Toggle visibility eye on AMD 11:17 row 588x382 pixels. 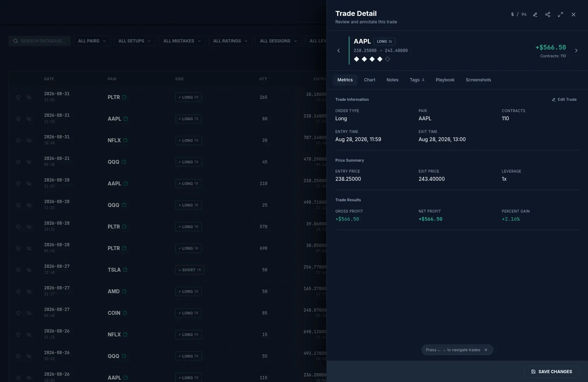tap(29, 291)
